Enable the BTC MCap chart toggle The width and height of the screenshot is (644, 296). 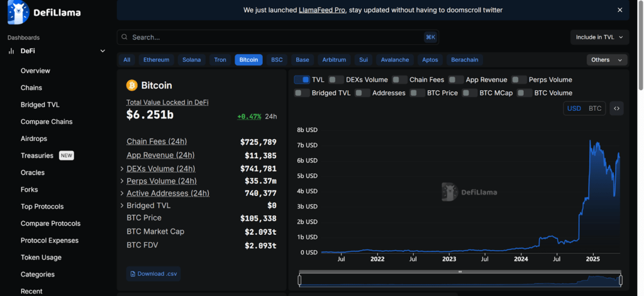[x=470, y=93]
